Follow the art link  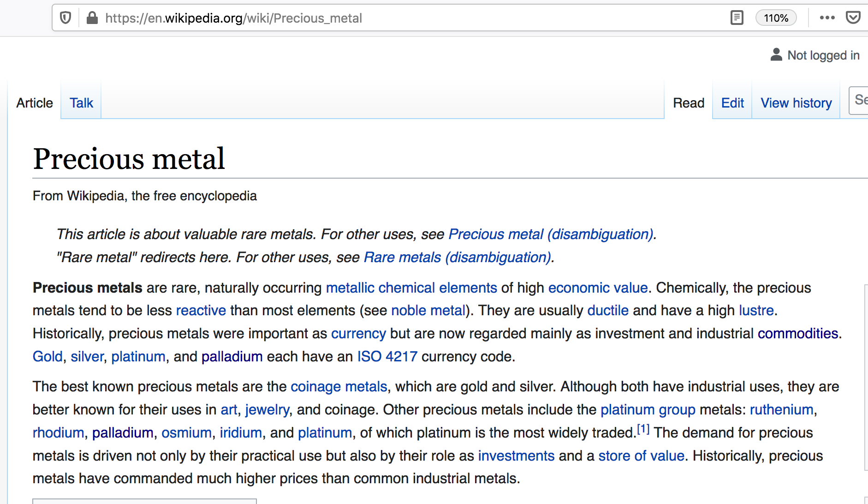pyautogui.click(x=229, y=410)
